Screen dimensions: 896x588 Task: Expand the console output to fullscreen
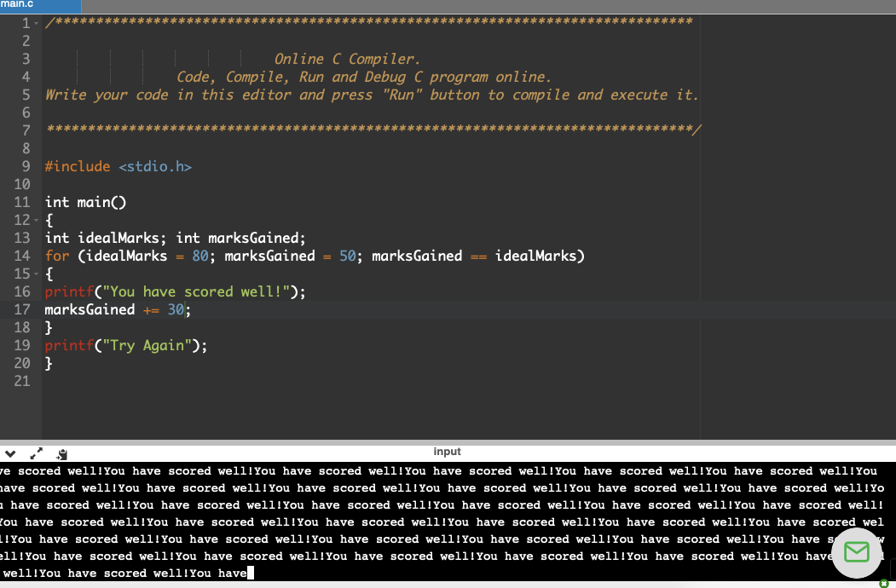pos(36,454)
